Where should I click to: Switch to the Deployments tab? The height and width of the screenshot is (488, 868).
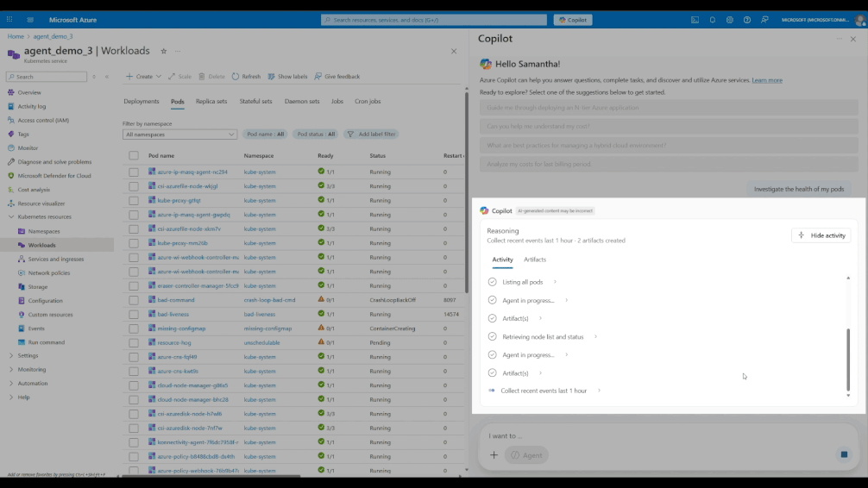[x=142, y=101]
